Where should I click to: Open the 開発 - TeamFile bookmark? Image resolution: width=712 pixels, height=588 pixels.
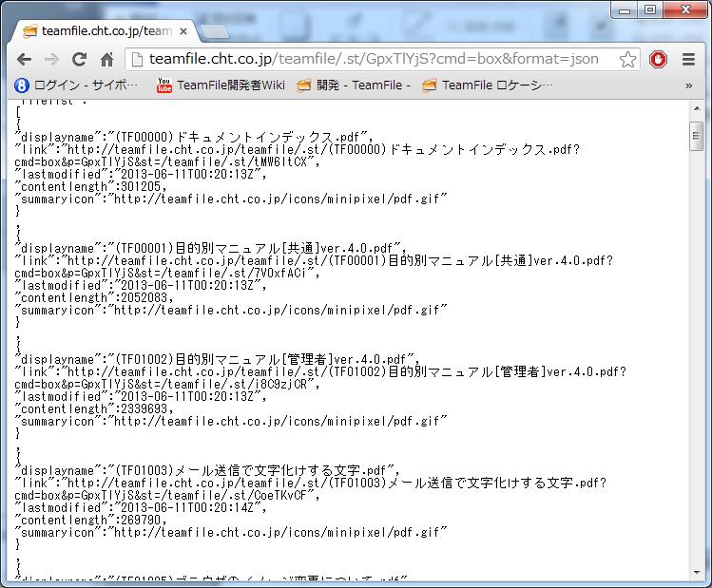click(354, 85)
